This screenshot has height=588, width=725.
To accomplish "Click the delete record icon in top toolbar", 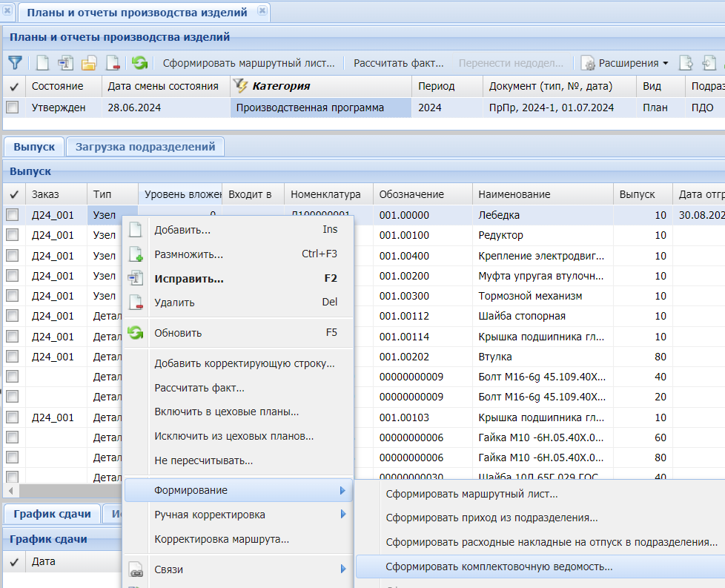I will click(x=113, y=63).
